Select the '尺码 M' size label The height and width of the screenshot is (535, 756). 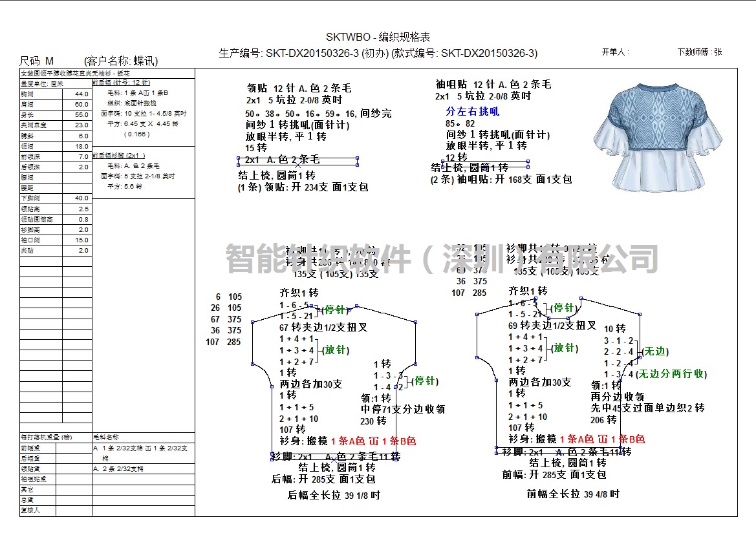point(36,61)
